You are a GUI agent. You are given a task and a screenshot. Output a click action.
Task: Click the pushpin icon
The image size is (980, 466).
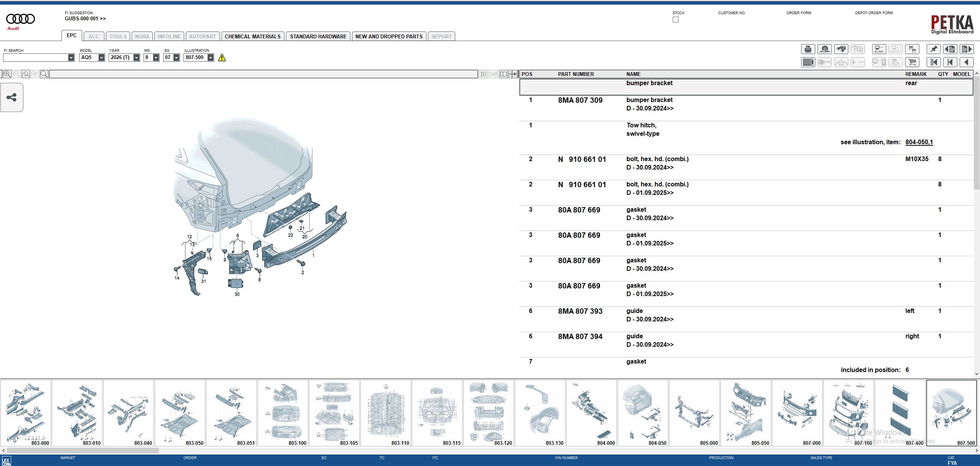coord(934,49)
